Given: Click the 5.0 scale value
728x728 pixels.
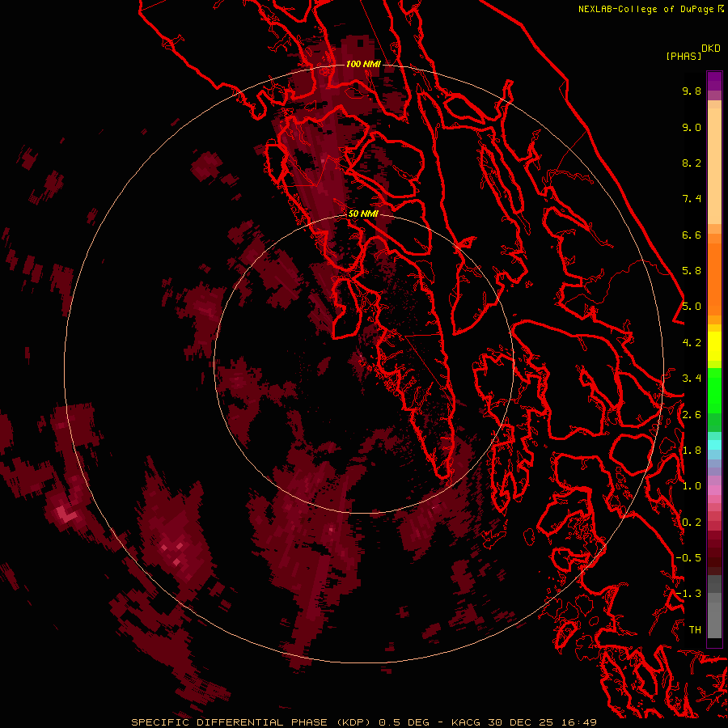Looking at the screenshot, I should tap(692, 307).
